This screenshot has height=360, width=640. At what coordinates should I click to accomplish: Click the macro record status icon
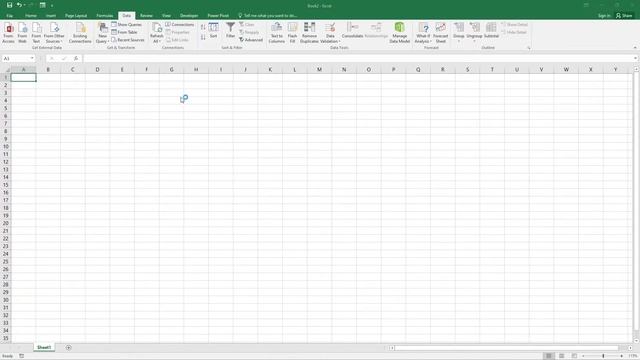[x=22, y=356]
